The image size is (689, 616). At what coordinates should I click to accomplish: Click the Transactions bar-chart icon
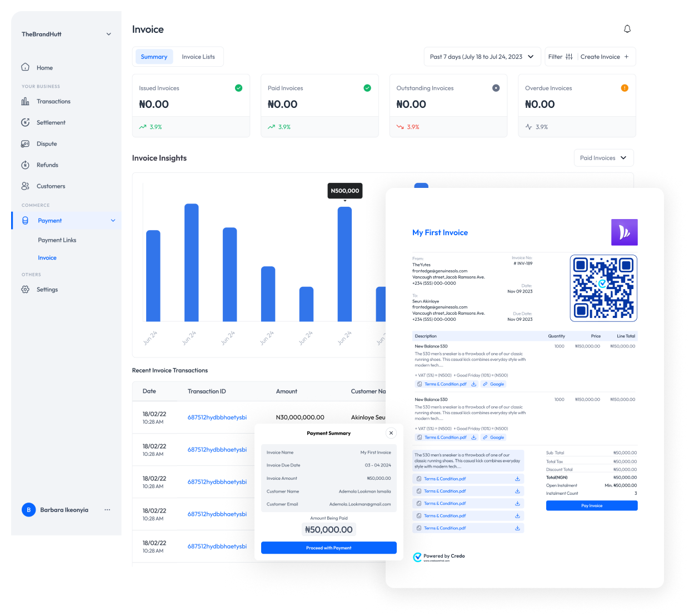click(x=25, y=101)
